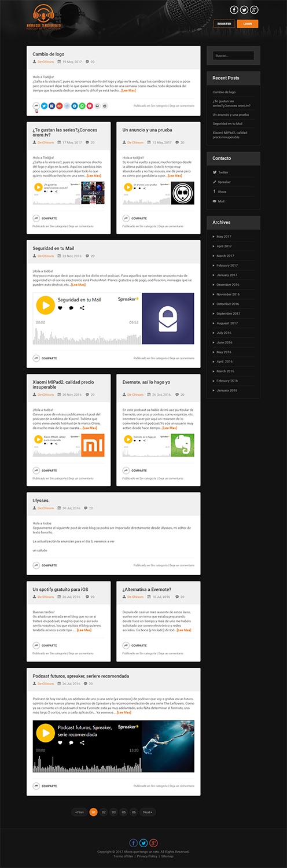
Task: Go to pagination page 05
Action: point(123,812)
